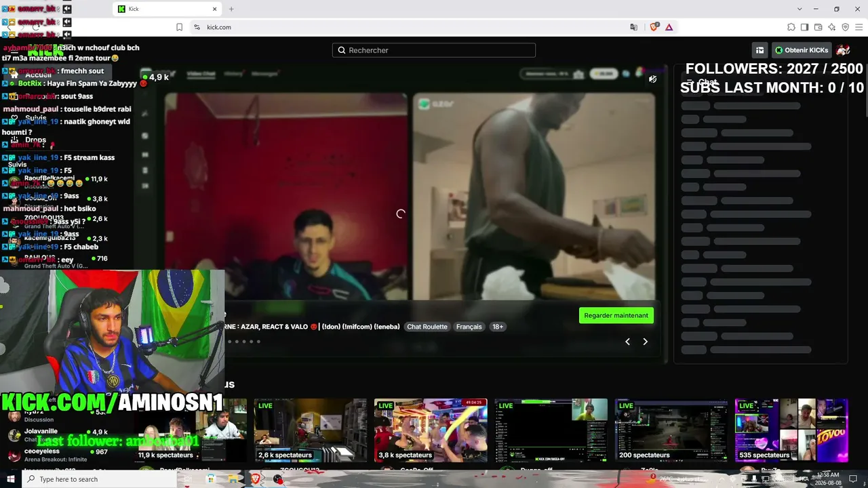Open the icon button left of Obtenir KICKs

point(760,50)
